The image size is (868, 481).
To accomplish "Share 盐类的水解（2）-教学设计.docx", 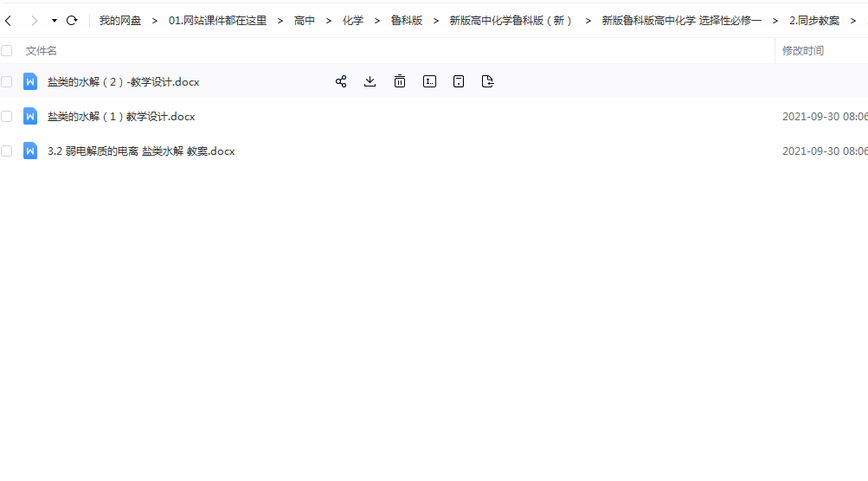I will (341, 81).
